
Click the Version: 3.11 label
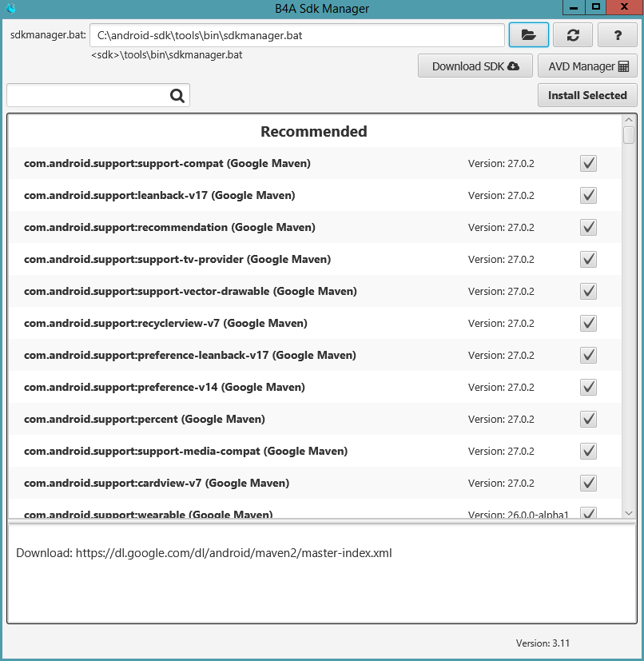tap(543, 643)
